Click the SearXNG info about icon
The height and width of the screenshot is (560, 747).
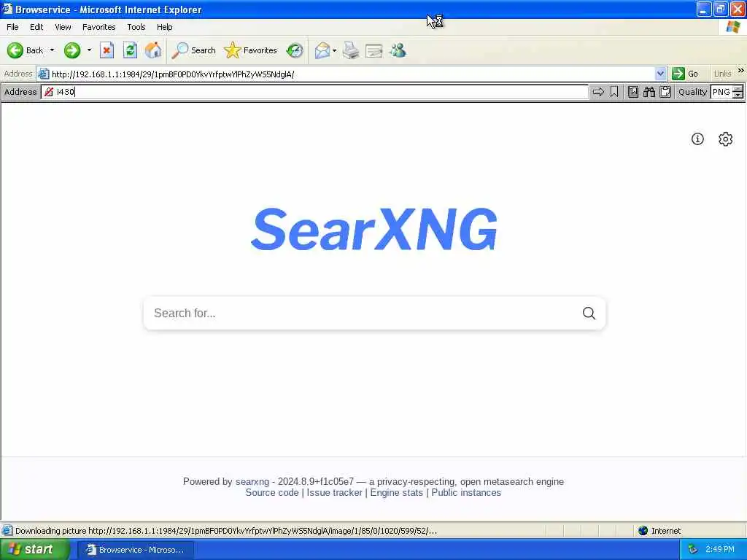pos(697,139)
